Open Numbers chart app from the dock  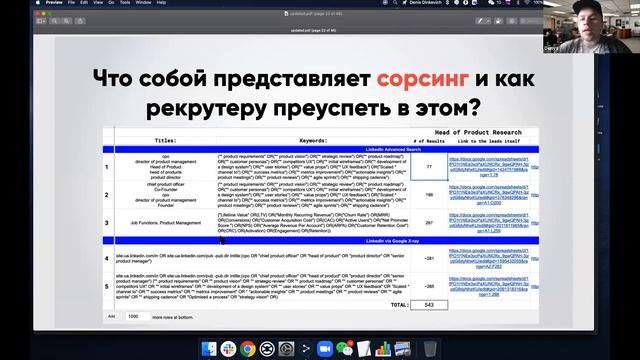coord(383,349)
